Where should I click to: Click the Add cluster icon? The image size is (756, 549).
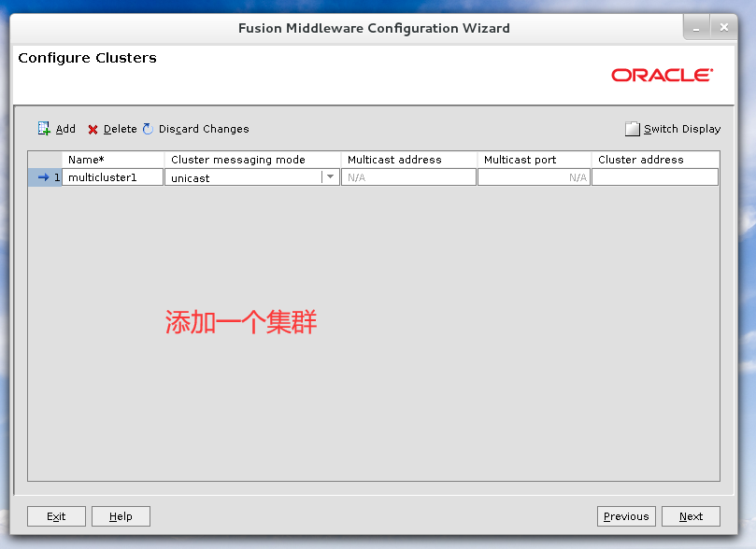[x=44, y=129]
